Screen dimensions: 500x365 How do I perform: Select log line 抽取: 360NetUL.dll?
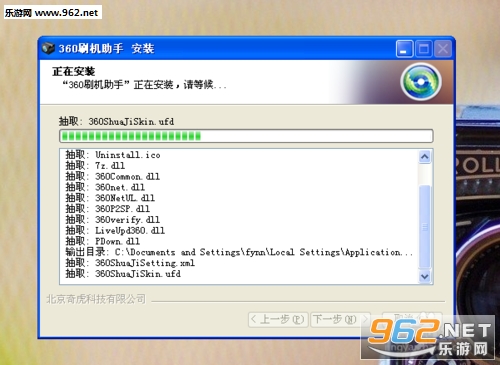point(110,198)
